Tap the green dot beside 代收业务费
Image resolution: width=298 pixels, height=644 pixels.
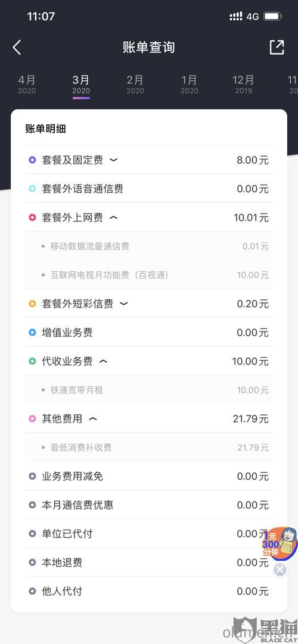pos(32,361)
